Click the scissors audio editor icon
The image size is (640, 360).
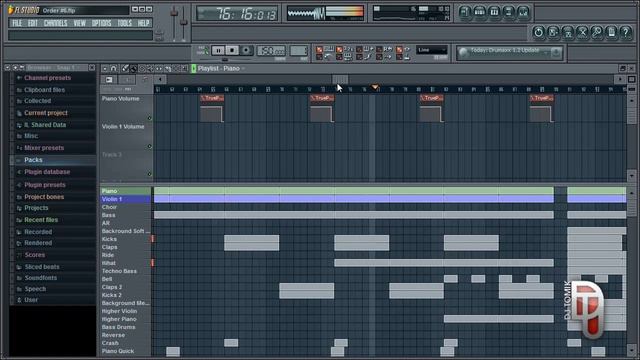[x=582, y=32]
